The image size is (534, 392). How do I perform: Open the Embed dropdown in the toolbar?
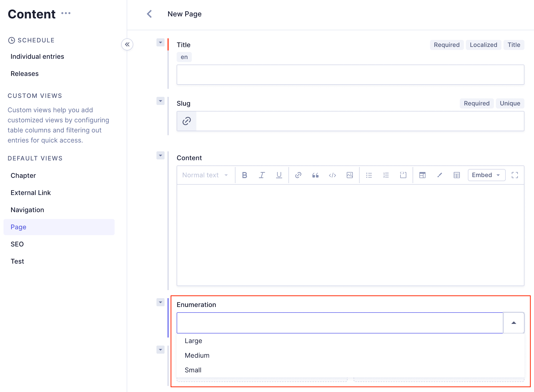[486, 175]
